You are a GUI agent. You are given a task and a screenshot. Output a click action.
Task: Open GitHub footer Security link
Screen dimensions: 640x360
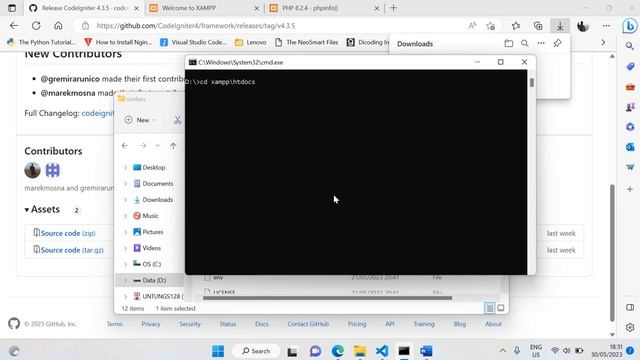tap(190, 324)
